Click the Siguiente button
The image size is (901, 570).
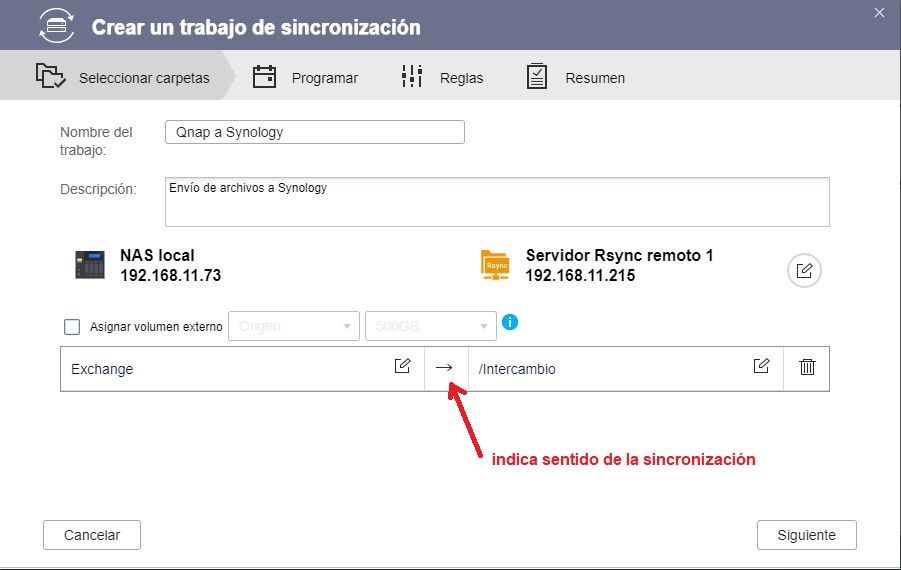click(x=806, y=535)
